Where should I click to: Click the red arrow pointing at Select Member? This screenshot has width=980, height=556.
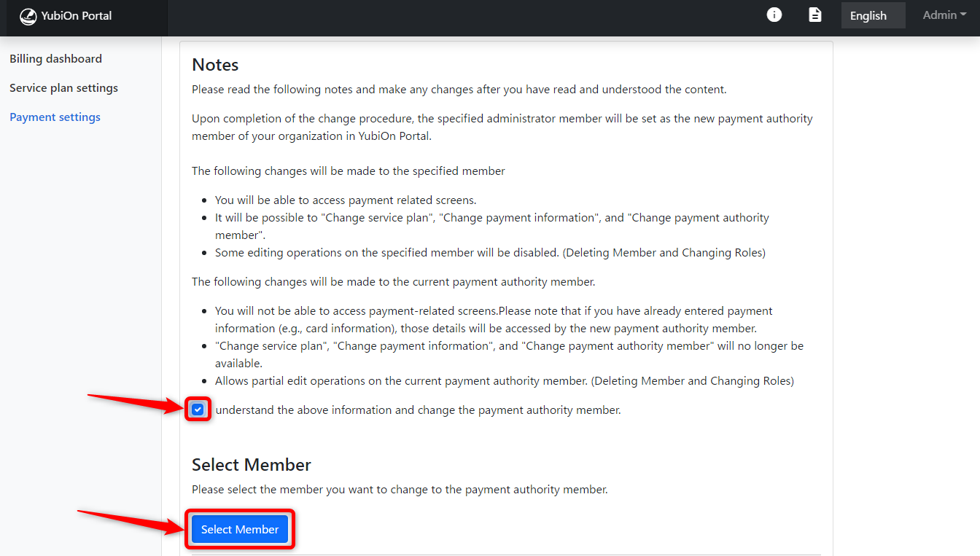(131, 522)
